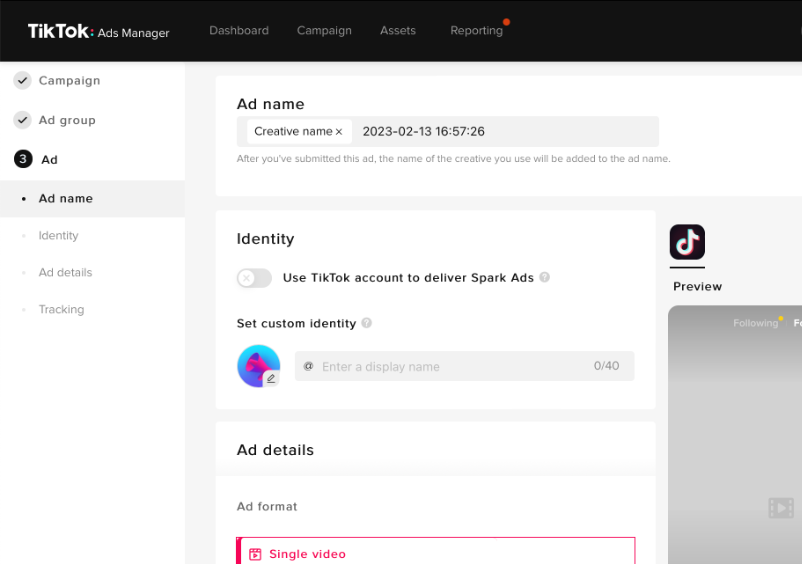Open the Reporting menu
This screenshot has width=802, height=564.
(476, 31)
